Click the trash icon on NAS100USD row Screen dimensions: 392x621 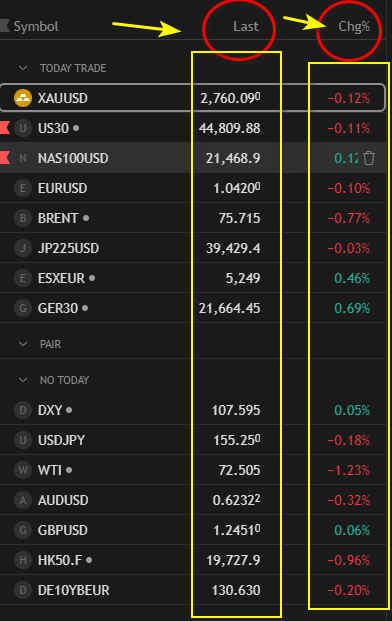tap(369, 158)
